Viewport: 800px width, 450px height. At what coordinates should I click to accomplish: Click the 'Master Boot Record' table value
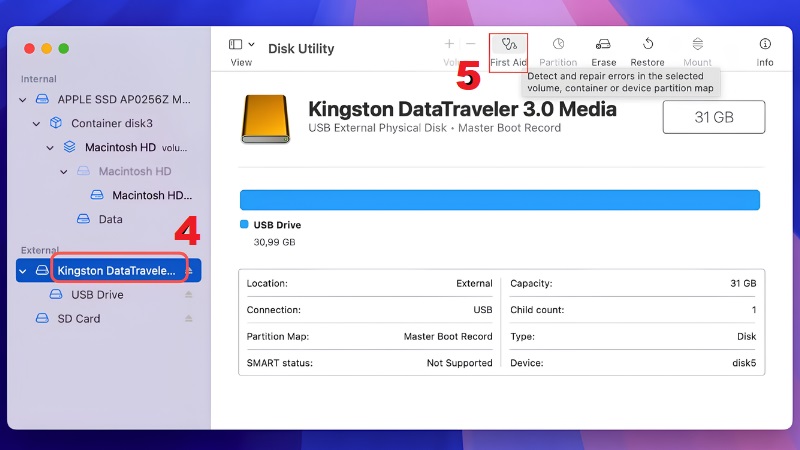(x=448, y=337)
